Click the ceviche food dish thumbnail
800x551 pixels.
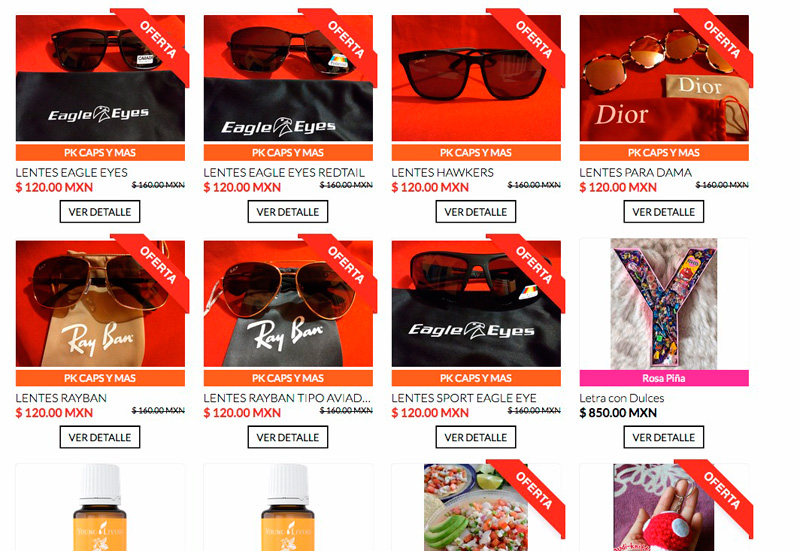click(x=476, y=507)
